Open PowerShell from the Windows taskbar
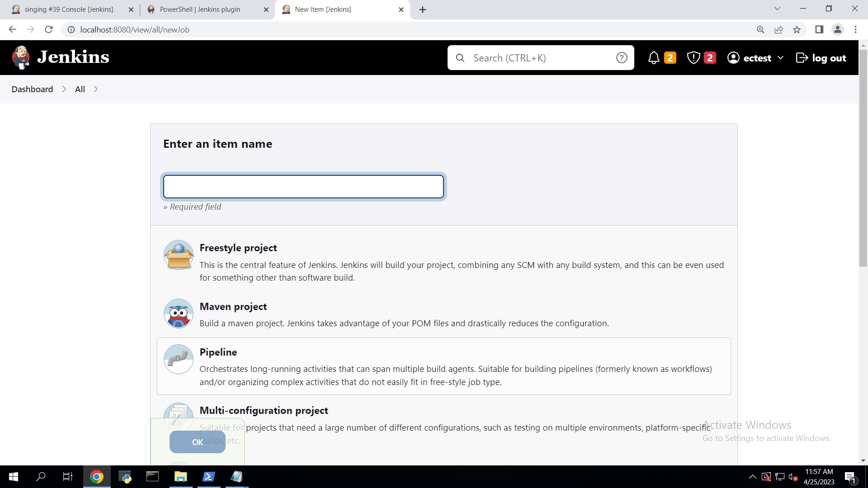Viewport: 868px width, 488px height. point(208,477)
